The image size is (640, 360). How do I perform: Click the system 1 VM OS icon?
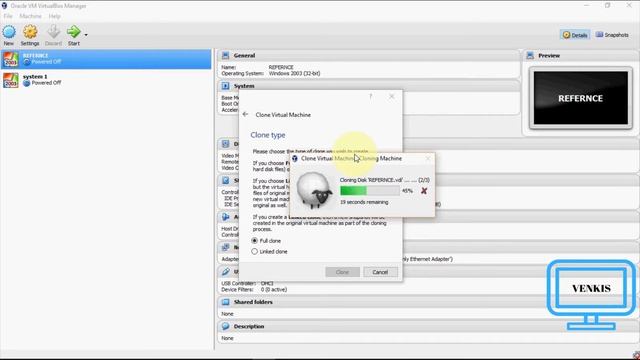click(x=11, y=80)
